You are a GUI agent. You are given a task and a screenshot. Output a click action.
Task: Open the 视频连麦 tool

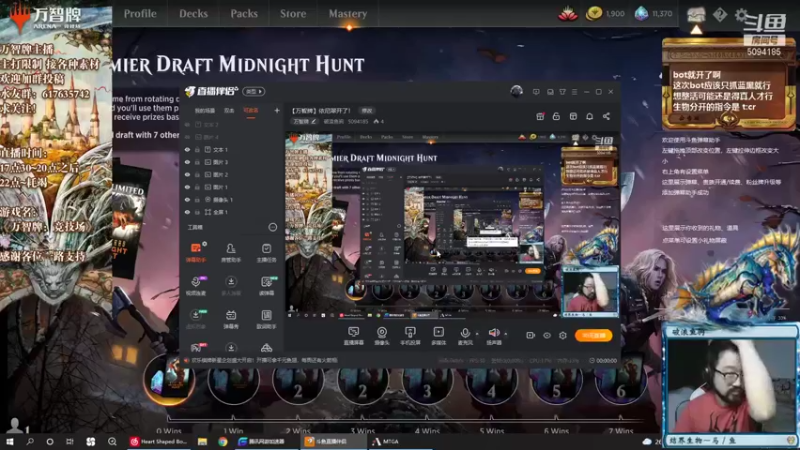196,286
